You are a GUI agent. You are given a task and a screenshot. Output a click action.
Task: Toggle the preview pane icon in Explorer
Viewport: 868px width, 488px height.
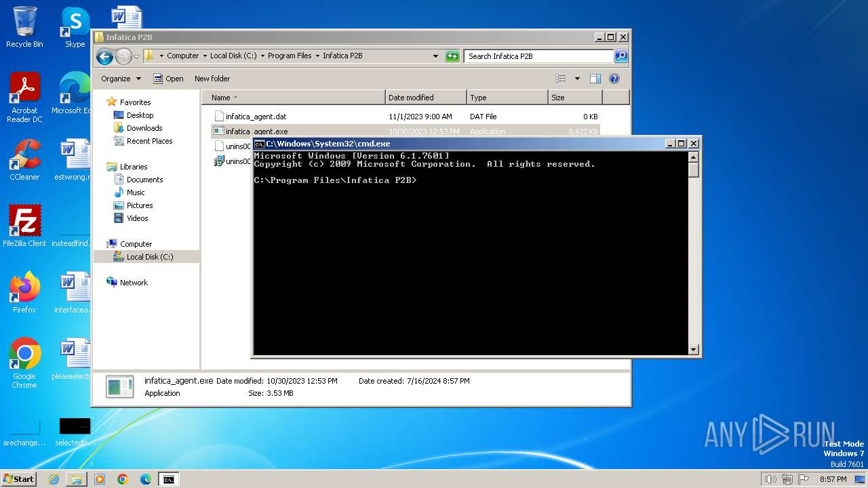coord(595,79)
